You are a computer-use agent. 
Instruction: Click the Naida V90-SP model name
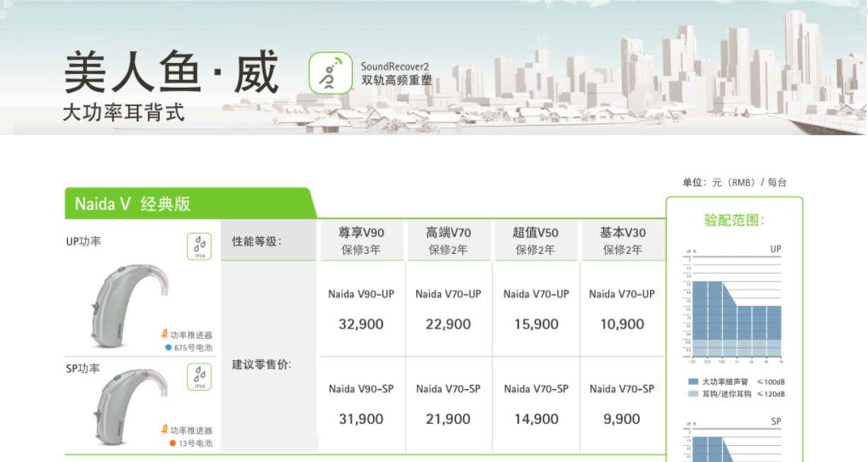(361, 388)
